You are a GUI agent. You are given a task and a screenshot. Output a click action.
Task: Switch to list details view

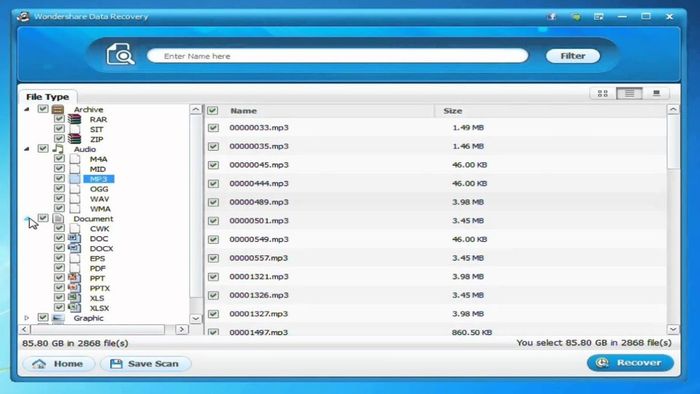point(629,93)
